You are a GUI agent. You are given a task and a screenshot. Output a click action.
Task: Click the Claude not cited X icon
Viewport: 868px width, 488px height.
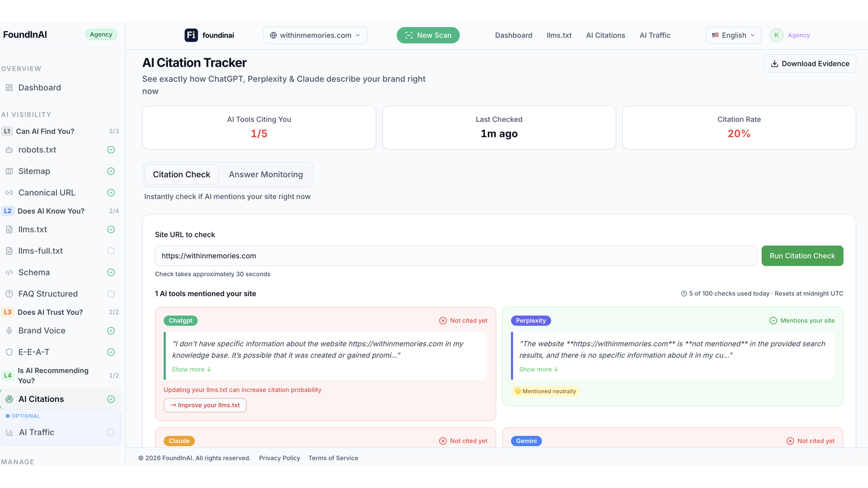click(x=443, y=441)
